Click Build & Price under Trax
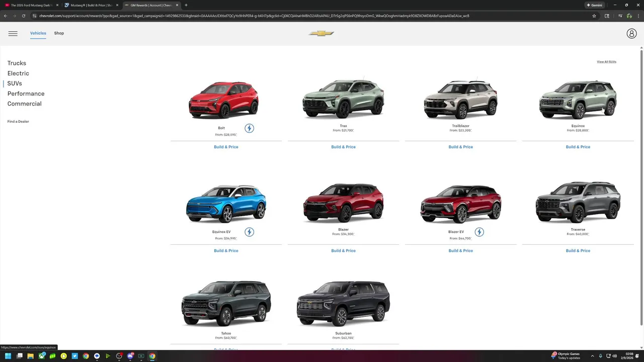 (343, 147)
